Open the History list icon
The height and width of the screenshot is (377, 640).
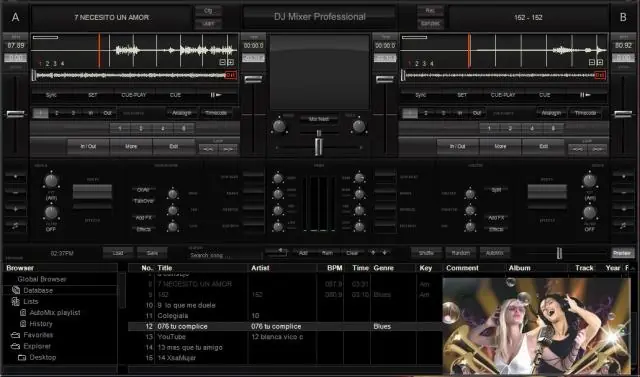[x=23, y=324]
